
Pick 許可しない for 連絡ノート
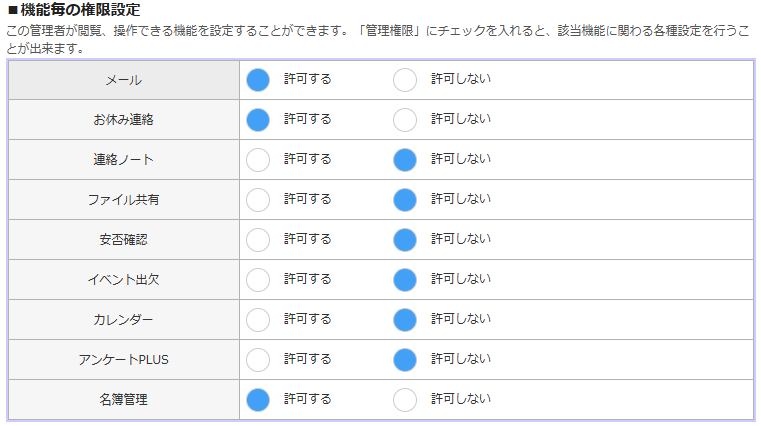pos(405,160)
